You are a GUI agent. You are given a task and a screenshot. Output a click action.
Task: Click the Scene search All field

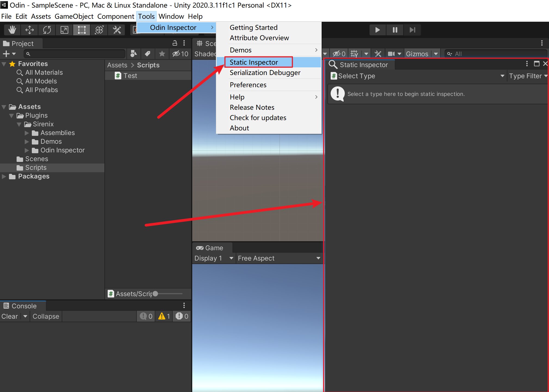[x=496, y=54]
